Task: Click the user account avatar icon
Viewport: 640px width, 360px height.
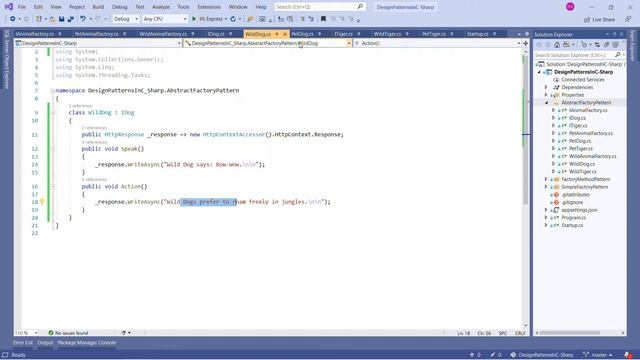Action: click(x=570, y=7)
